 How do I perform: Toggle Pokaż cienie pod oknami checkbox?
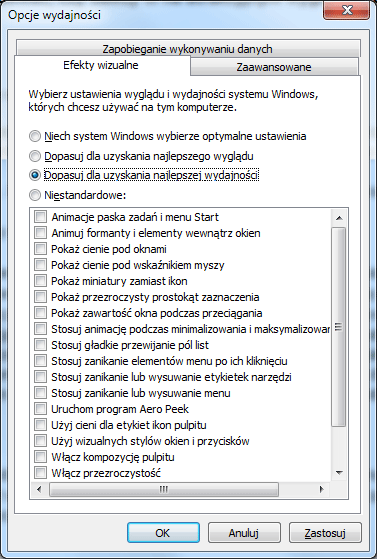pyautogui.click(x=40, y=249)
